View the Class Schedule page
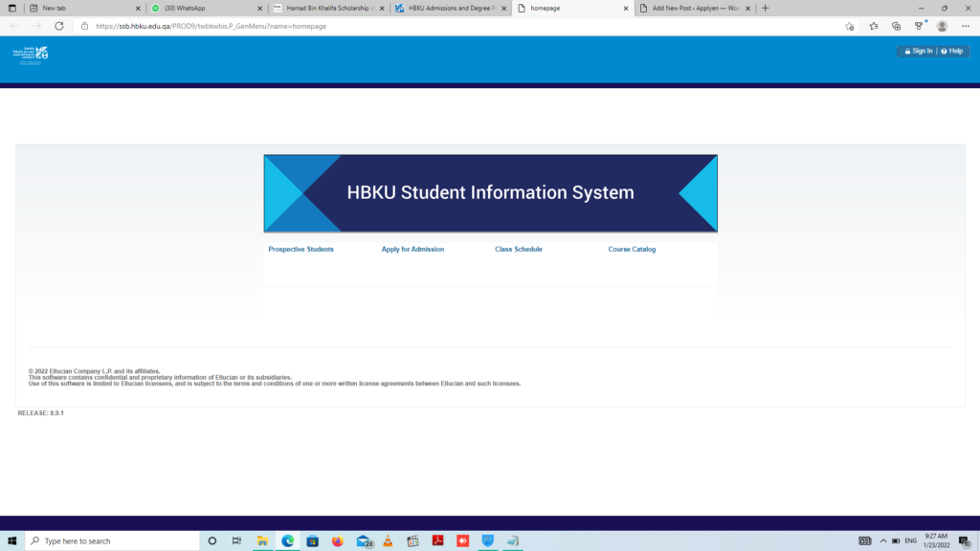Screen dimensions: 980x551 click(518, 250)
